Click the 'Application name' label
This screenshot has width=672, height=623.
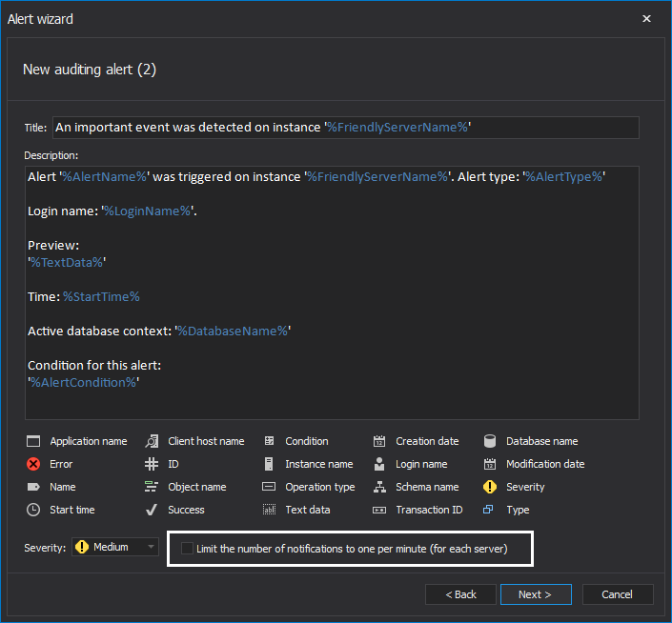coord(89,441)
